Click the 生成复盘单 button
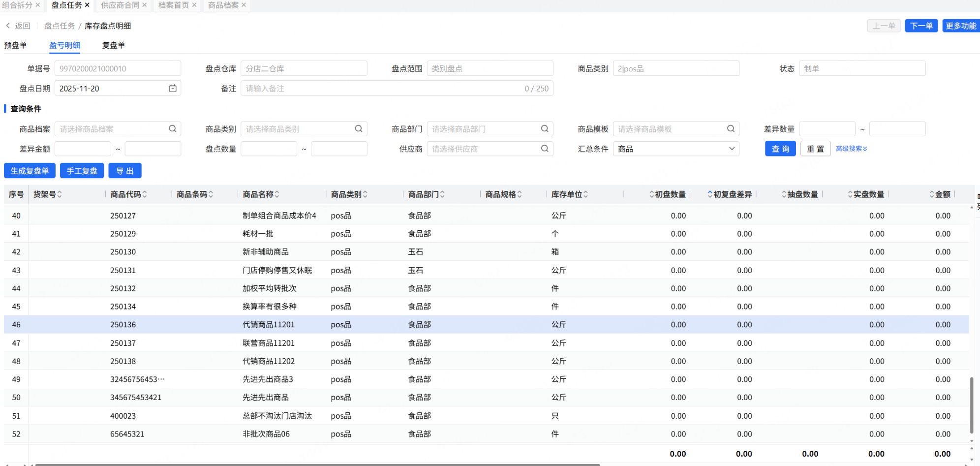The width and height of the screenshot is (980, 466). pos(30,171)
